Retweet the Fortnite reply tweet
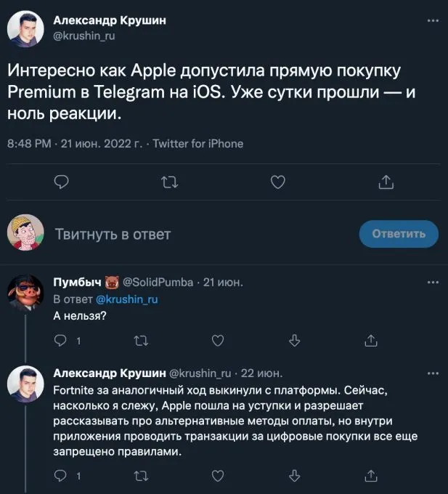The width and height of the screenshot is (448, 494). [x=139, y=477]
